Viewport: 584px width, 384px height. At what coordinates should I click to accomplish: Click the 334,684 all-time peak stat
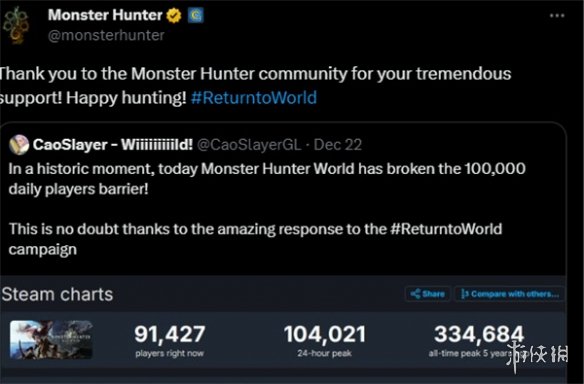tap(477, 341)
